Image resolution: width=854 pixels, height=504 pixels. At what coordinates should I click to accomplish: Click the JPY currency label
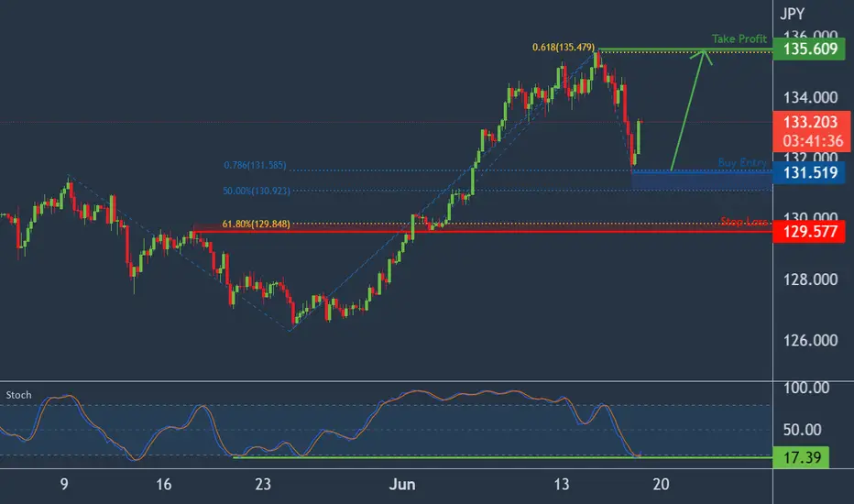(792, 14)
